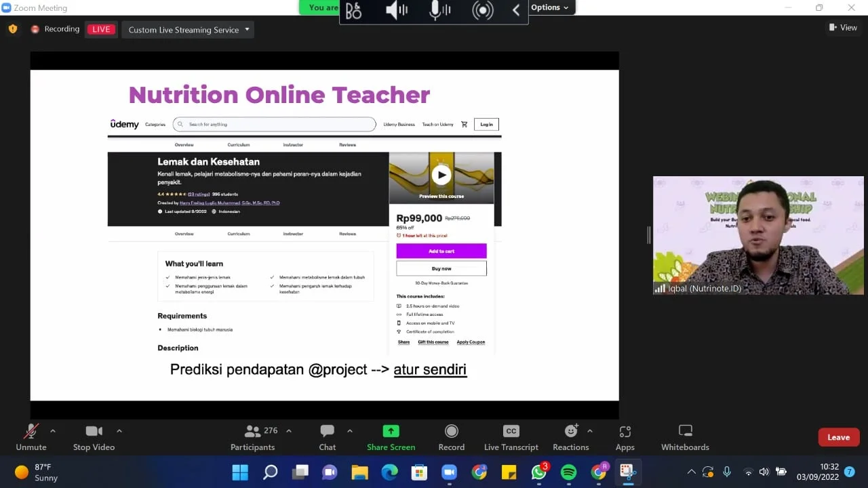Click the Log in button on Udemy page

click(x=487, y=124)
